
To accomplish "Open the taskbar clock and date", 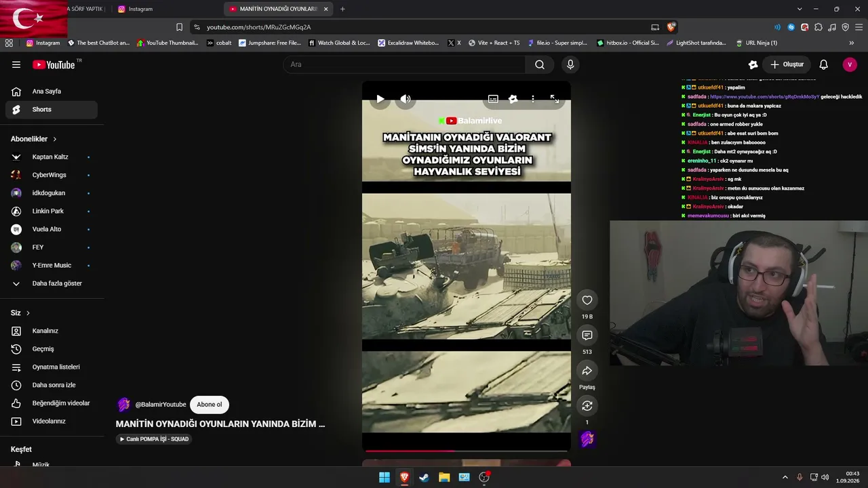I will click(x=848, y=477).
